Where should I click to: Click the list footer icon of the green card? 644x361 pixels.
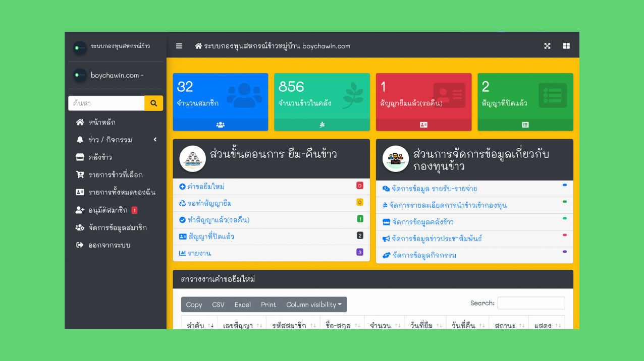click(525, 125)
